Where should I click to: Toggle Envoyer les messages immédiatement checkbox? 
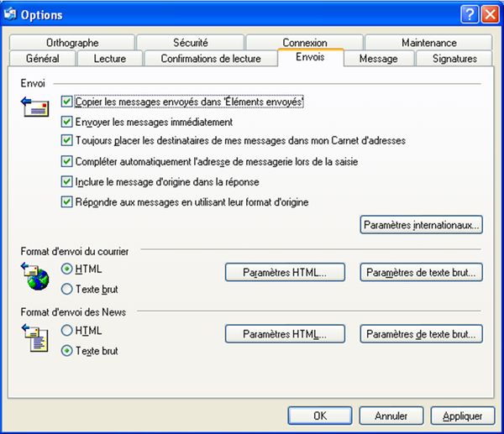coord(66,122)
